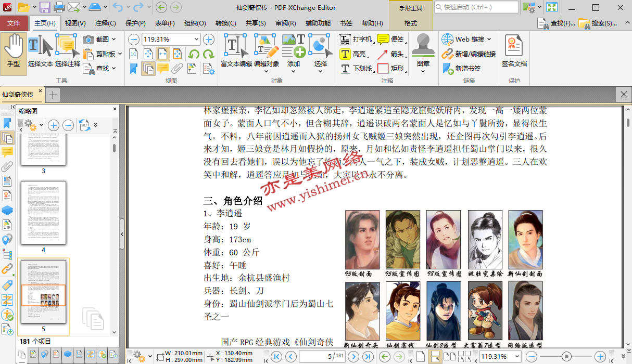Rotate the view counter-clockwise
632x364 pixels.
[x=194, y=54]
